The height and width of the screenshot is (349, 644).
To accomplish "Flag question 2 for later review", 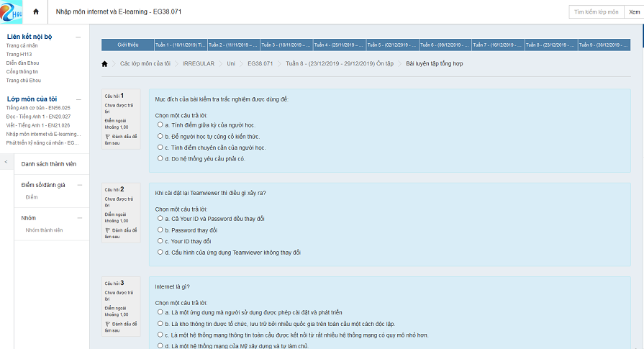I will click(x=108, y=230).
